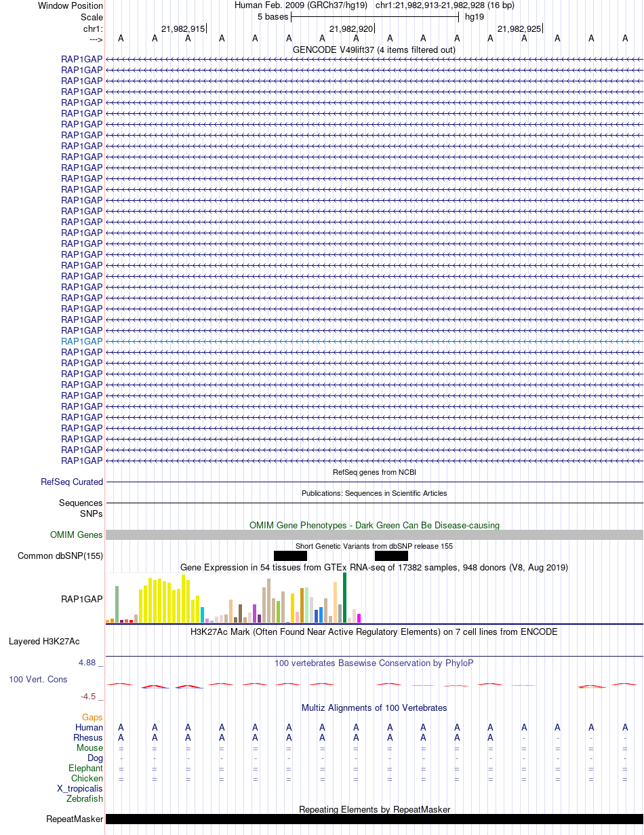The height and width of the screenshot is (835, 644).
Task: Click the chr1: ruler label
Action: tap(93, 29)
